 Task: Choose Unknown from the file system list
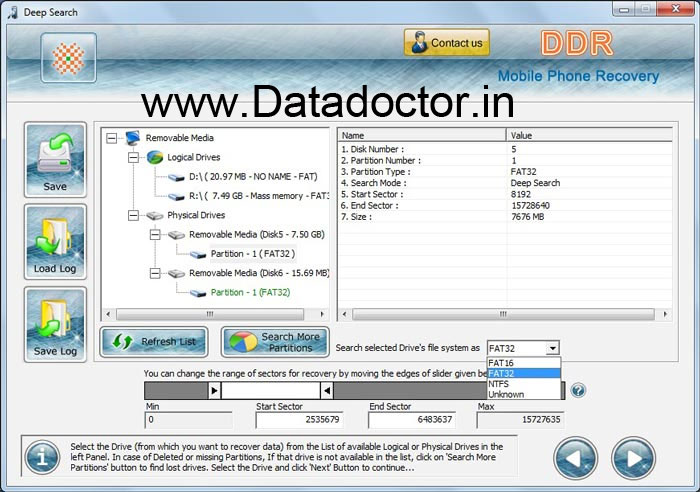[x=524, y=394]
